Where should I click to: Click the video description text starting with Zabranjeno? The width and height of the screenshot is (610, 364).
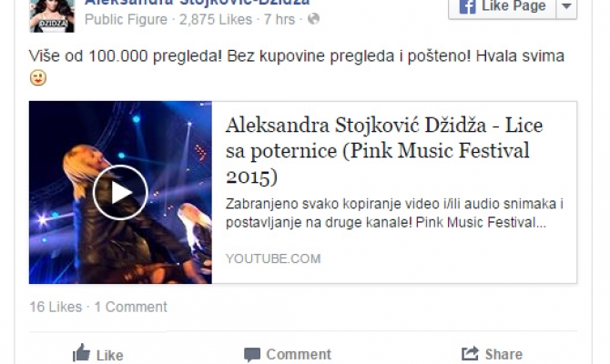pos(394,213)
